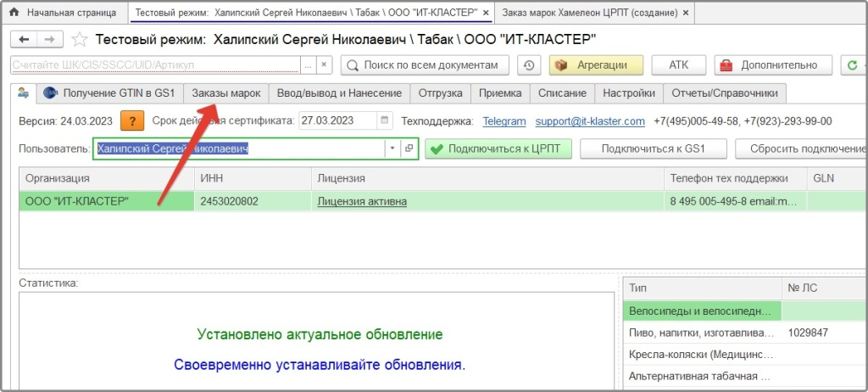
Task: Go back with the left arrow button
Action: (x=24, y=39)
